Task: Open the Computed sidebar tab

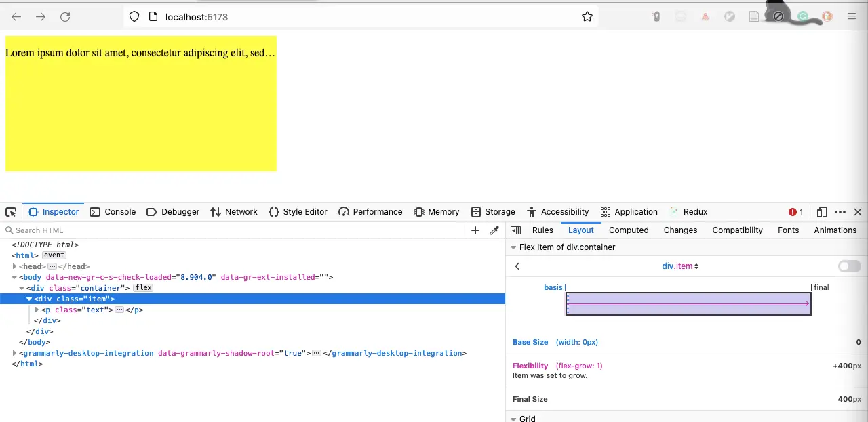Action: tap(629, 230)
